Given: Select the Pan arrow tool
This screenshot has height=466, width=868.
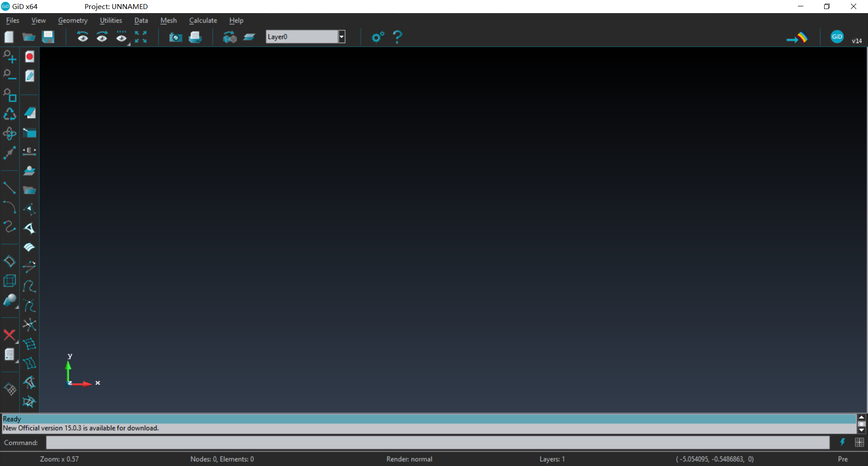Looking at the screenshot, I should point(9,152).
